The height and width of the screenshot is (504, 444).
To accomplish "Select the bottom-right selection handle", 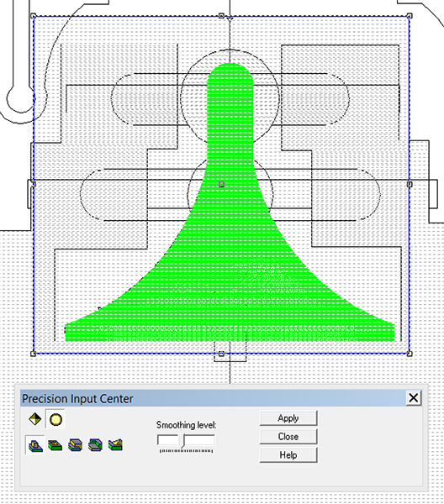I will (x=410, y=354).
